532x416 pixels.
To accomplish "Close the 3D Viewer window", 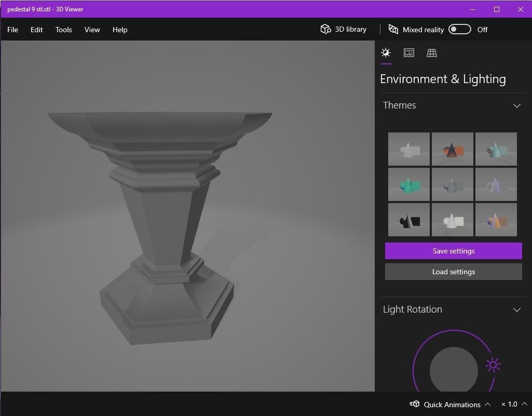I will (x=520, y=9).
